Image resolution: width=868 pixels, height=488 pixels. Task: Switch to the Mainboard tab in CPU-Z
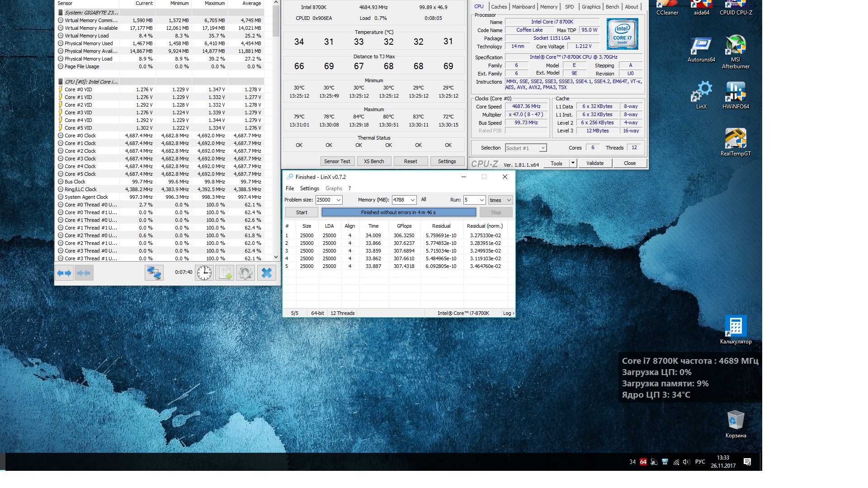click(x=524, y=7)
